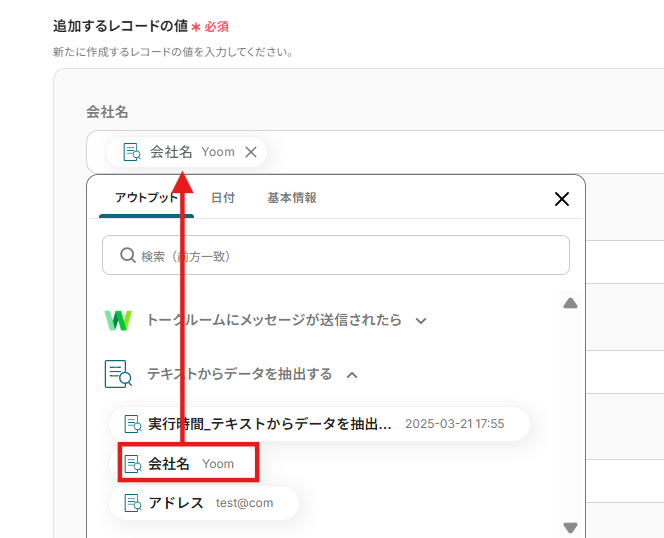Click the 2025-03-21 17:55 value text
Image resolution: width=664 pixels, height=538 pixels.
(x=454, y=424)
